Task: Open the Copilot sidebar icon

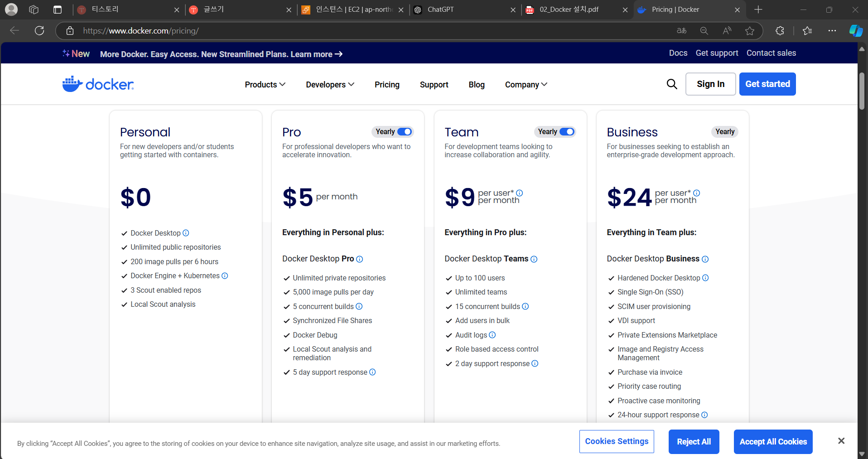Action: click(855, 30)
